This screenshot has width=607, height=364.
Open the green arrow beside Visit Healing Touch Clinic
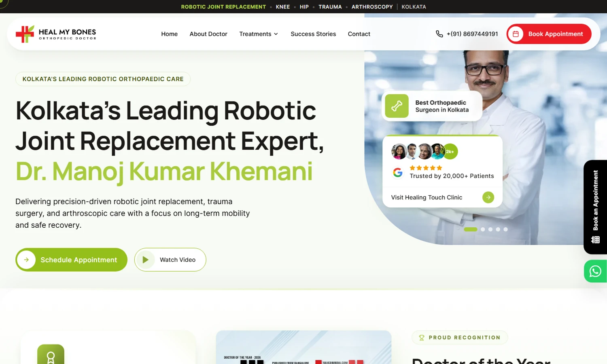pyautogui.click(x=488, y=197)
